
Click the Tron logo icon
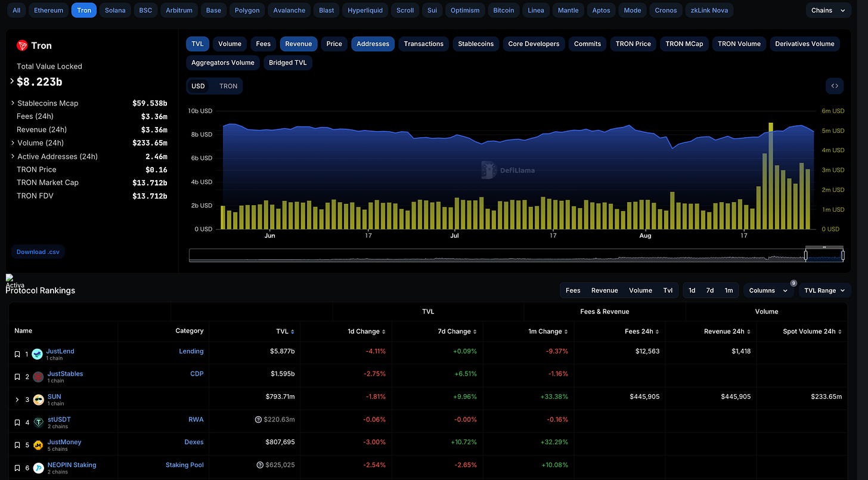pyautogui.click(x=22, y=45)
